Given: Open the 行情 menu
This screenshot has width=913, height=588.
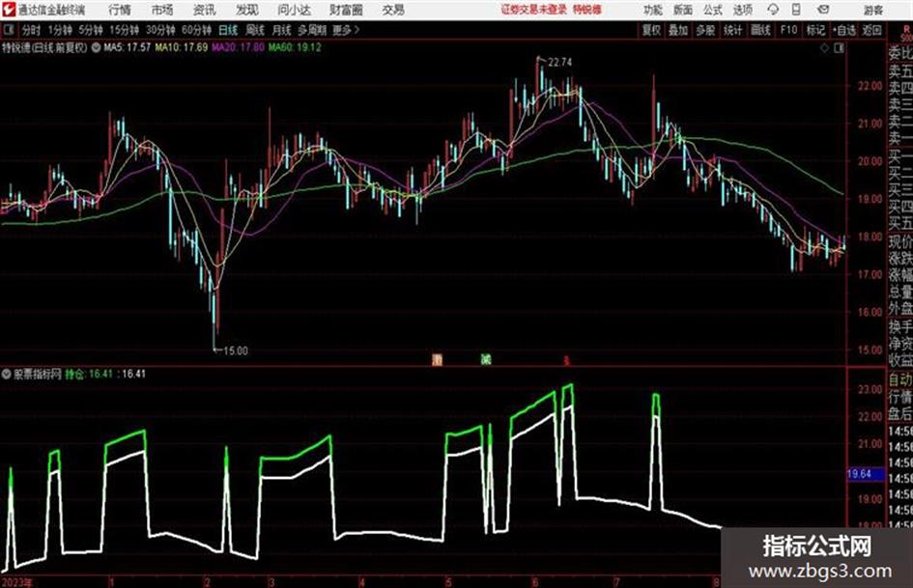Looking at the screenshot, I should 120,10.
